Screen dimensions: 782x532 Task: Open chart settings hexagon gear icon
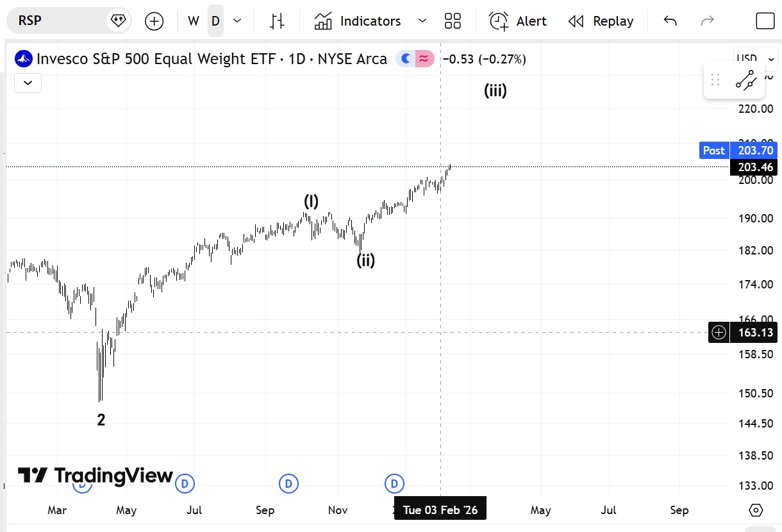tap(756, 510)
